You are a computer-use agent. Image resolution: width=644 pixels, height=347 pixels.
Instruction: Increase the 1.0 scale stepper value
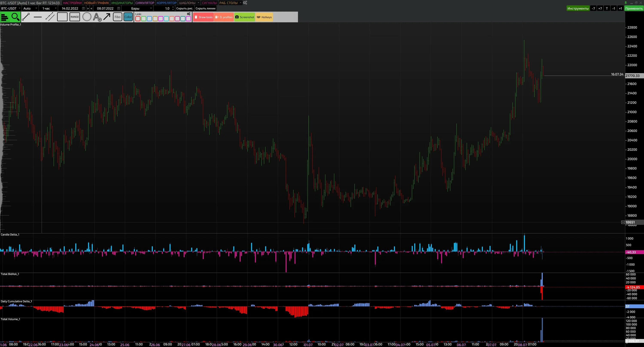click(x=173, y=7)
